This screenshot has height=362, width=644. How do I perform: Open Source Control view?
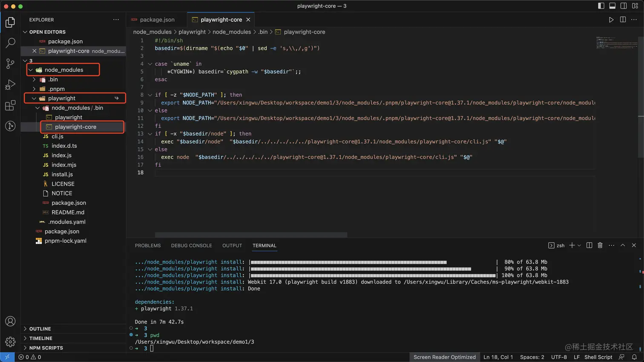pos(10,64)
